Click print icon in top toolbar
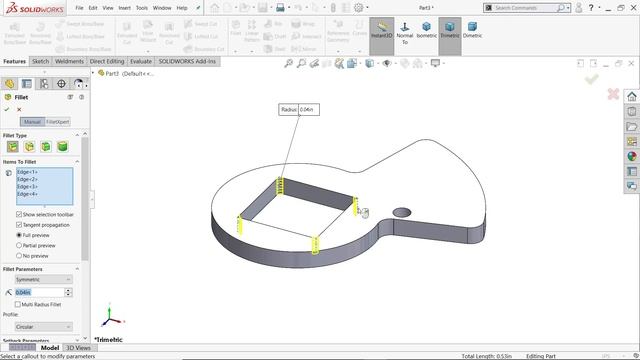This screenshot has height=360, width=640. 280,7
